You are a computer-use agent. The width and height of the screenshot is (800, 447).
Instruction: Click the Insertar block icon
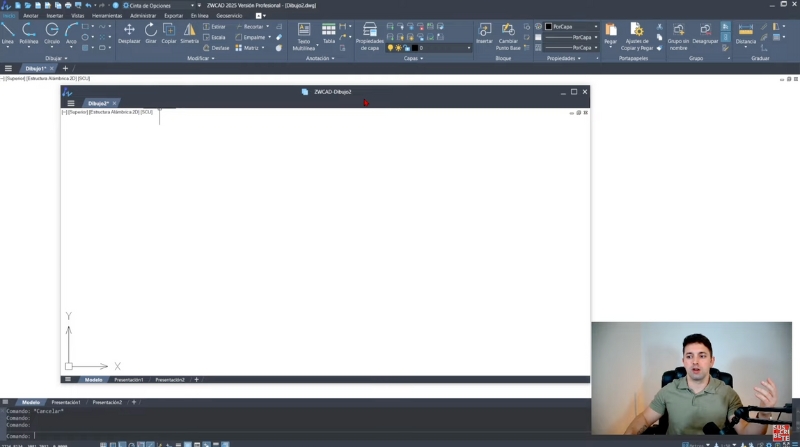click(484, 33)
